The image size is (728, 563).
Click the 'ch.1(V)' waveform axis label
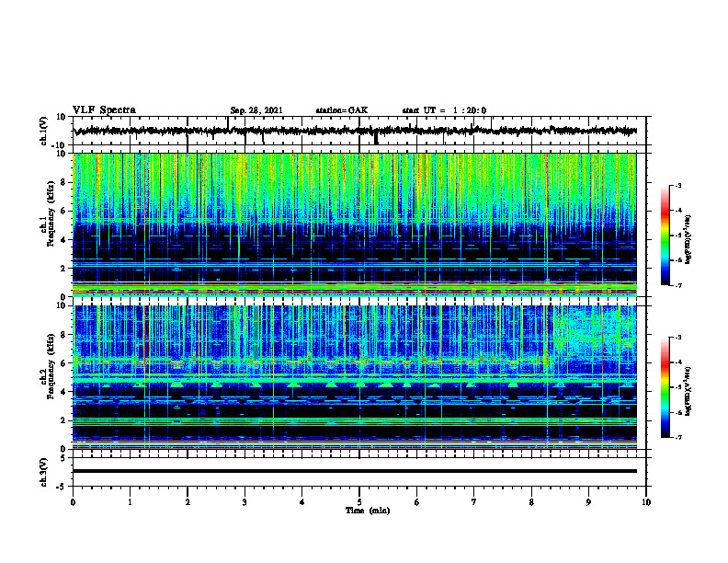coord(44,131)
